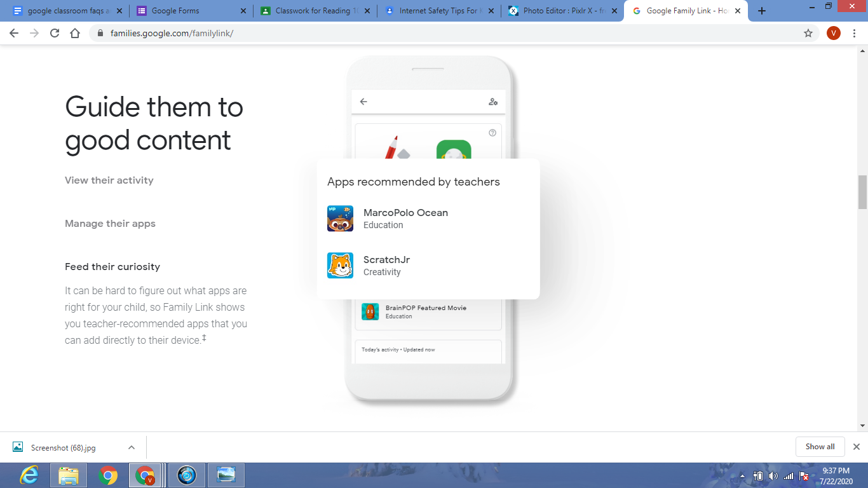
Task: Click the power battery tray icon
Action: (x=757, y=476)
